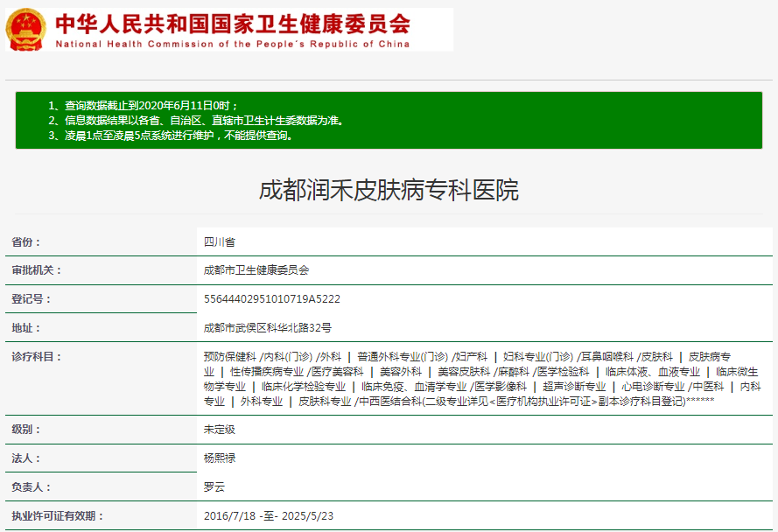Click the 省份 label
Image resolution: width=778 pixels, height=532 pixels.
coord(26,242)
